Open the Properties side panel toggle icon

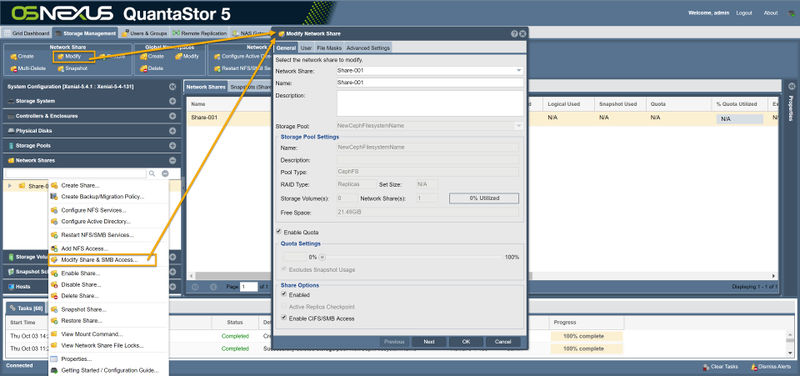[x=791, y=86]
